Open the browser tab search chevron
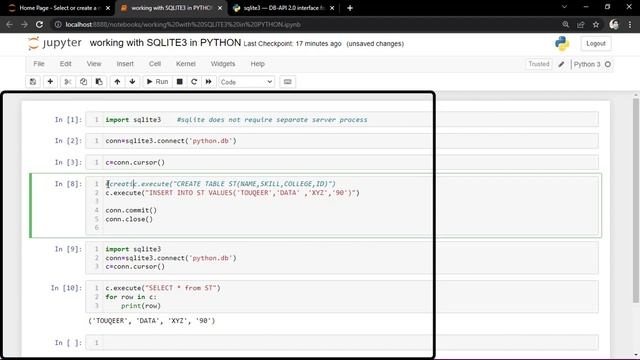The width and height of the screenshot is (640, 360). pyautogui.click(x=564, y=7)
